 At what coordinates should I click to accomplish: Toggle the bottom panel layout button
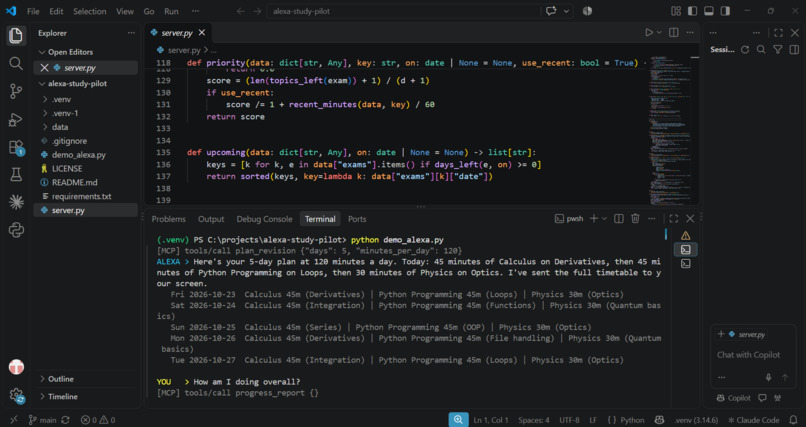tap(709, 11)
